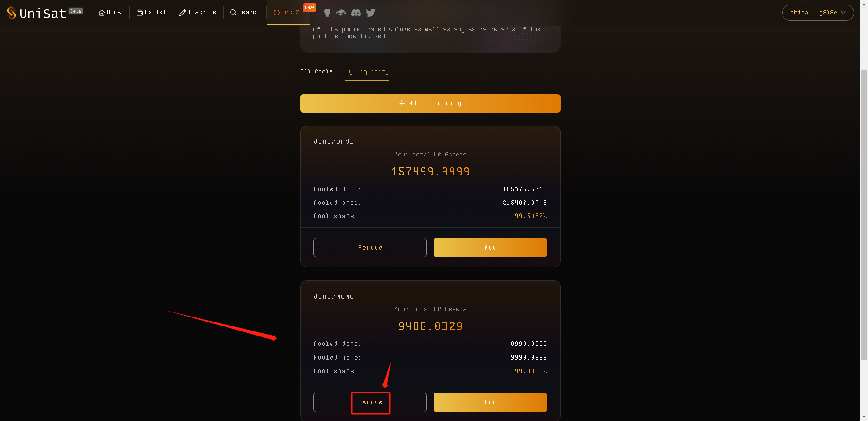Expand the tb1pa...g5l5e wallet dropdown
The image size is (868, 421).
(817, 13)
